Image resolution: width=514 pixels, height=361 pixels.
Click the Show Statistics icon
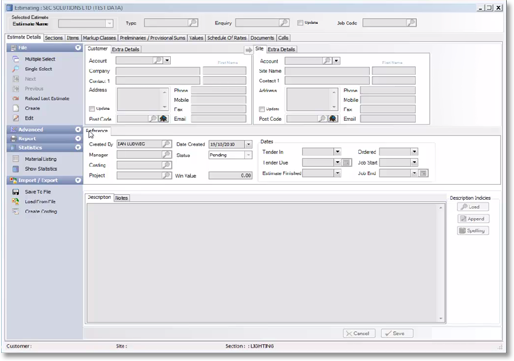pos(16,169)
